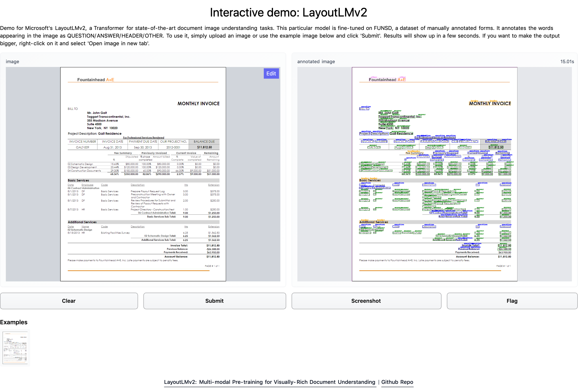
Task: Click the page title 'Interactive demo: LayoutLMv2'
Action: click(289, 12)
